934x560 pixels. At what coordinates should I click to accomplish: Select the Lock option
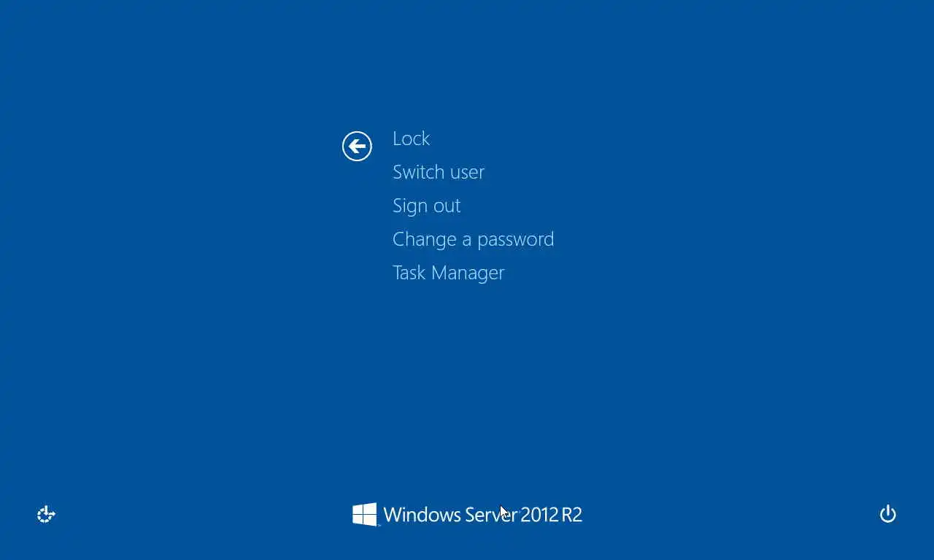[x=411, y=139]
